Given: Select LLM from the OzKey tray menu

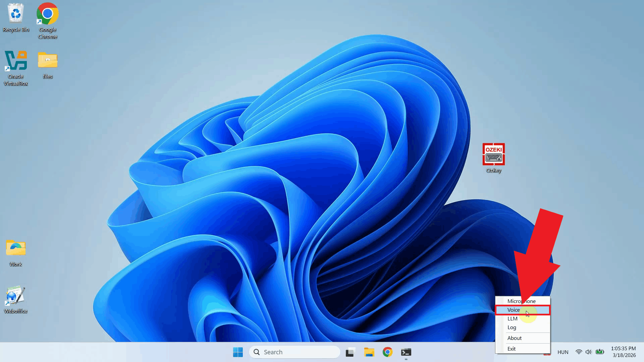Looking at the screenshot, I should 513,319.
